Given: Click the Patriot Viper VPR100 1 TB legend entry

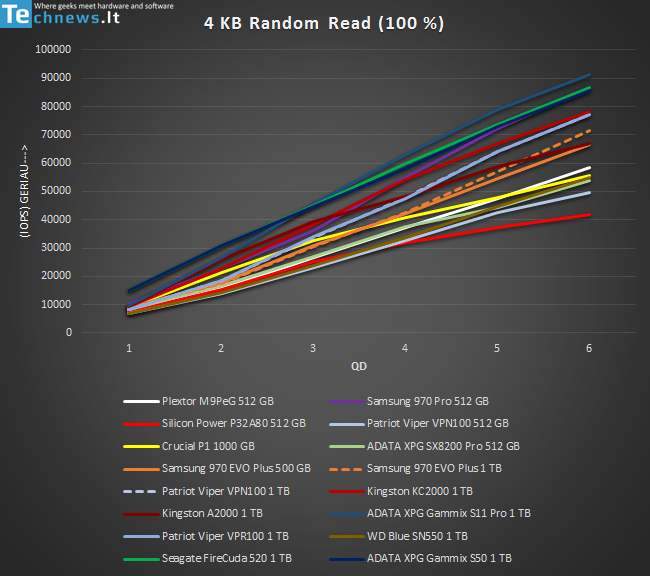Looking at the screenshot, I should click(206, 536).
